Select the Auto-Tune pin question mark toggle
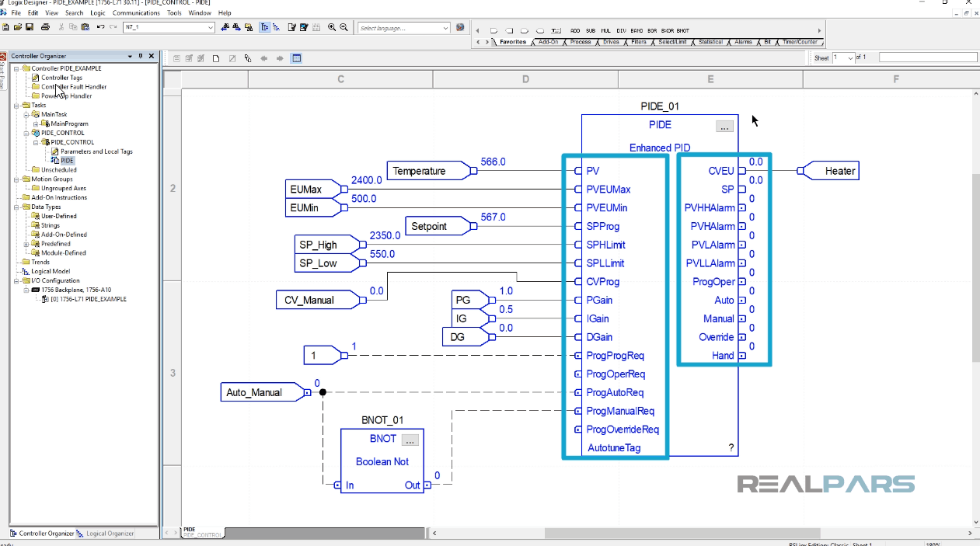The height and width of the screenshot is (546, 980). 730,447
